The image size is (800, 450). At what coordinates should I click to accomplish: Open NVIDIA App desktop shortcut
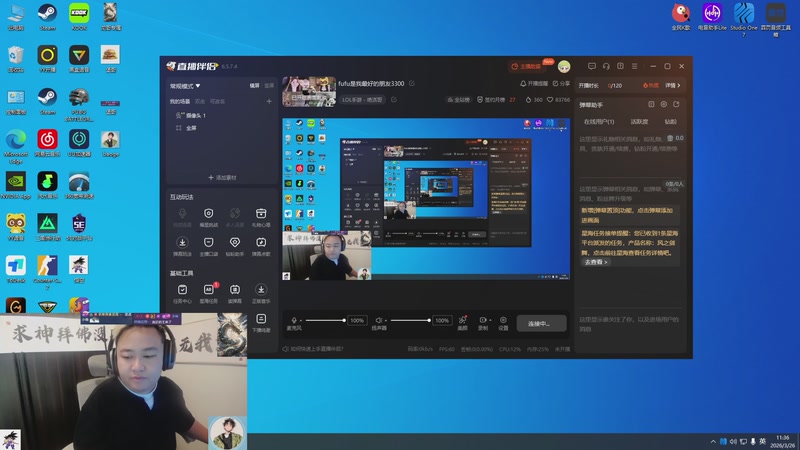[16, 185]
